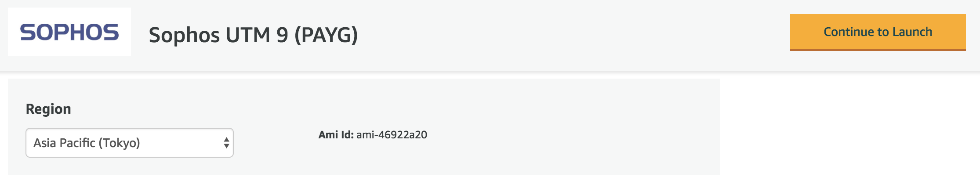Click the down arrow in Region selector
Image resolution: width=980 pixels, height=188 pixels.
tap(226, 146)
